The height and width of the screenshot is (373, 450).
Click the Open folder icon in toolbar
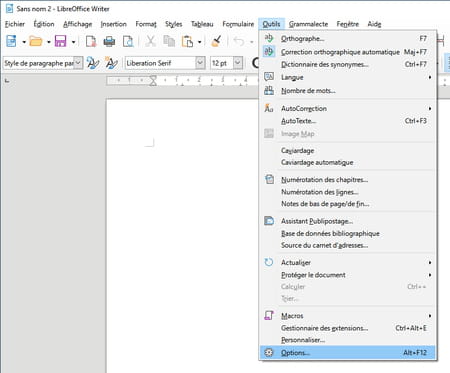(36, 41)
